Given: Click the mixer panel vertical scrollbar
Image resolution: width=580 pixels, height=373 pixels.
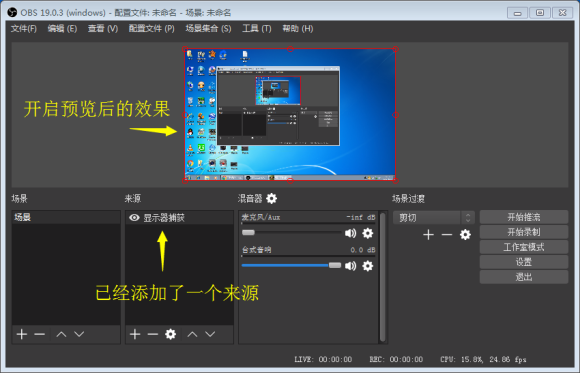Looking at the screenshot, I should (x=382, y=277).
